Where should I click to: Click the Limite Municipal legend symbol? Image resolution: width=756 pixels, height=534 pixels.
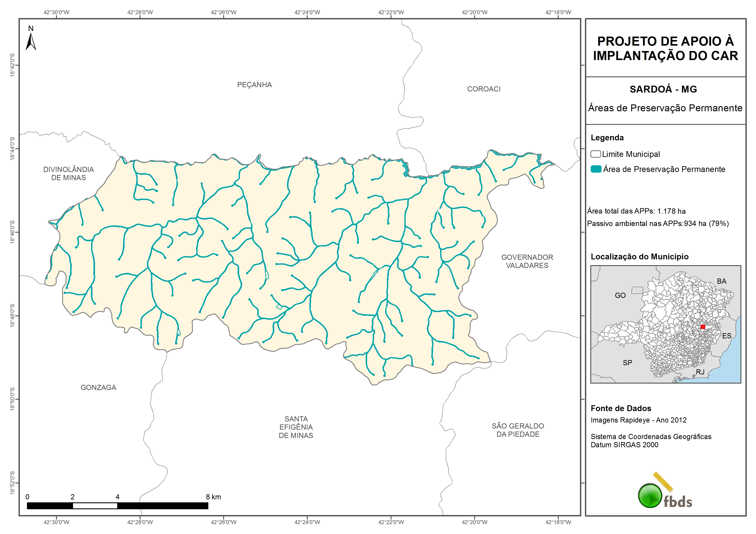[595, 154]
